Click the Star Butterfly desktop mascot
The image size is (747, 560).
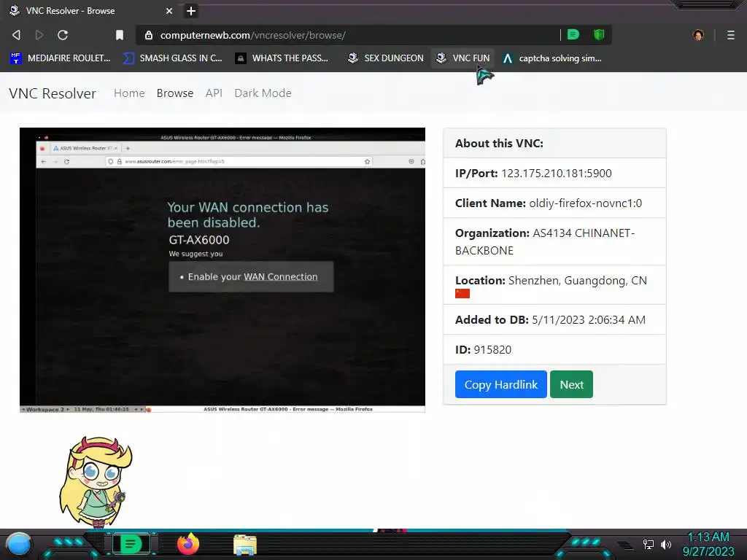click(x=96, y=481)
